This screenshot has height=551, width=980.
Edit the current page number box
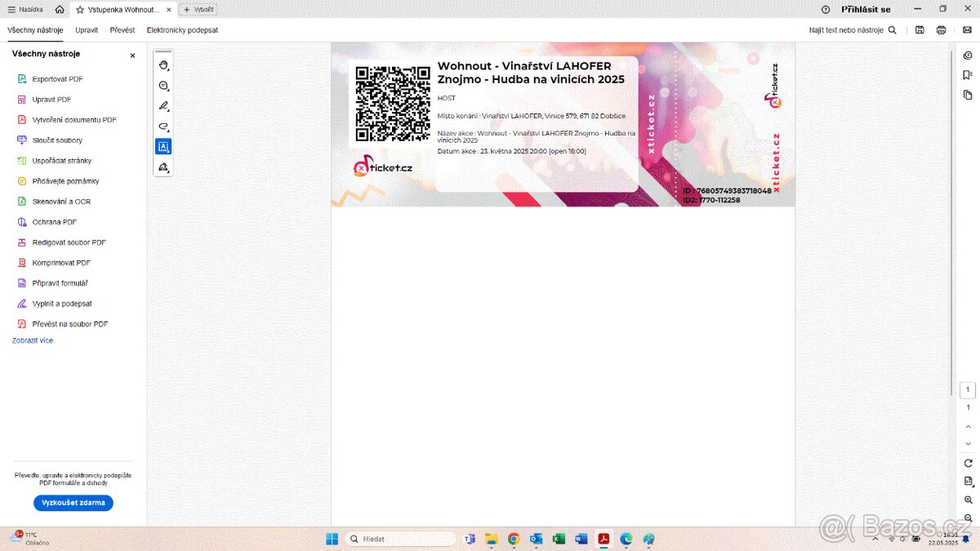[x=969, y=390]
